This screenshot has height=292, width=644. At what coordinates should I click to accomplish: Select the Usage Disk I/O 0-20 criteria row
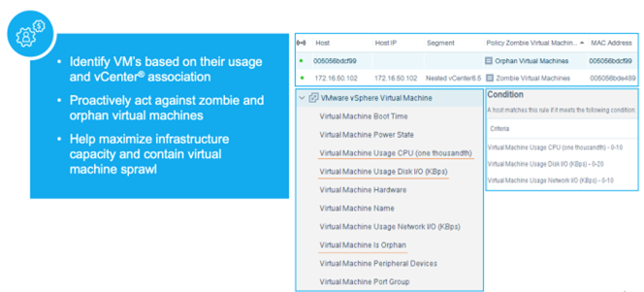coord(545,164)
